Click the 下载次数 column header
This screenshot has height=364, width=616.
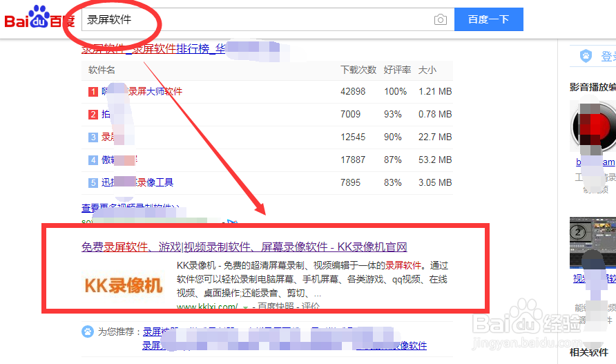(358, 70)
